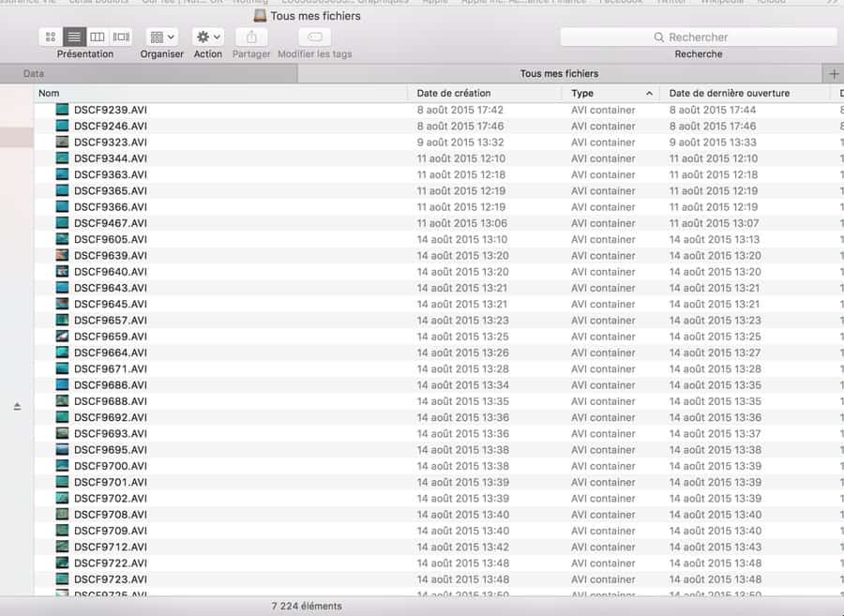The height and width of the screenshot is (616, 844).
Task: Select the Tous mes fichiers tab
Action: pyautogui.click(x=559, y=73)
